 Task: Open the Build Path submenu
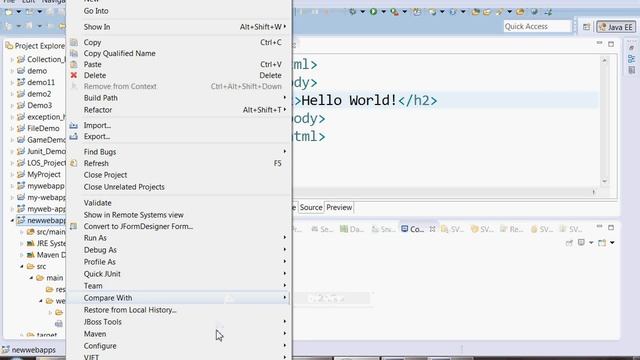179,98
